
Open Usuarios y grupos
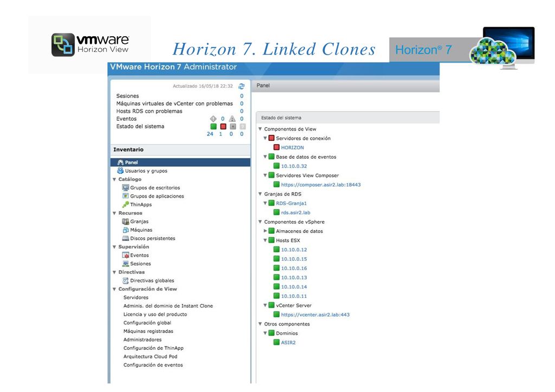[x=146, y=171]
